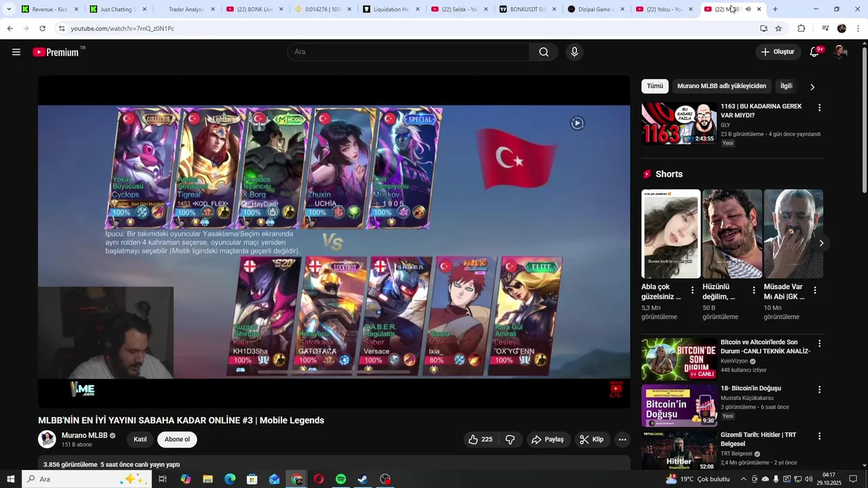The image size is (868, 488).
Task: Open options for 18- Bitcoin'in Doğuşu video
Action: (819, 390)
